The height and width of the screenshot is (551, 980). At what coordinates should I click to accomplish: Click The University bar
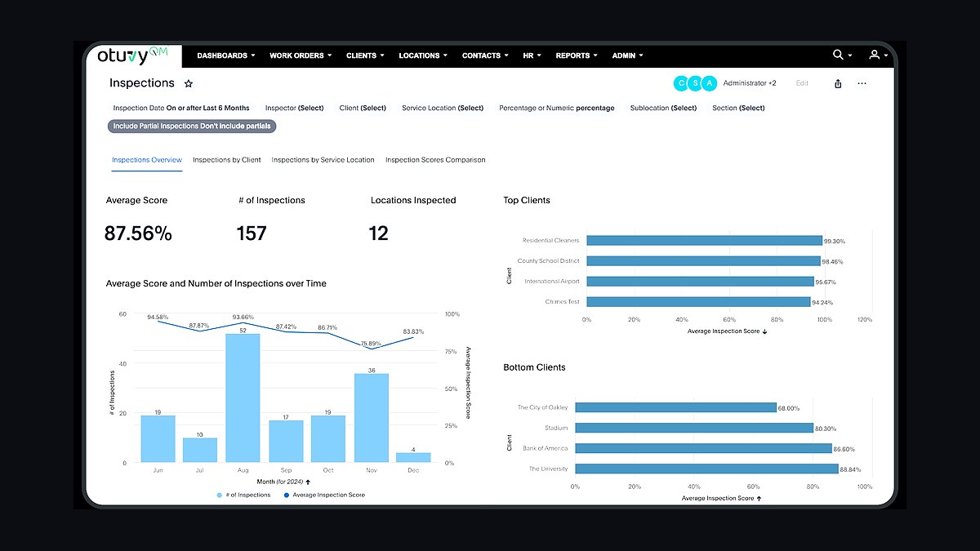click(x=706, y=469)
